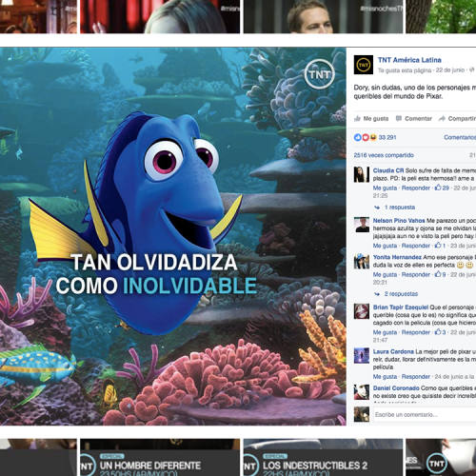Open the Comentarios sort link
476x476 pixels.
pos(460,137)
